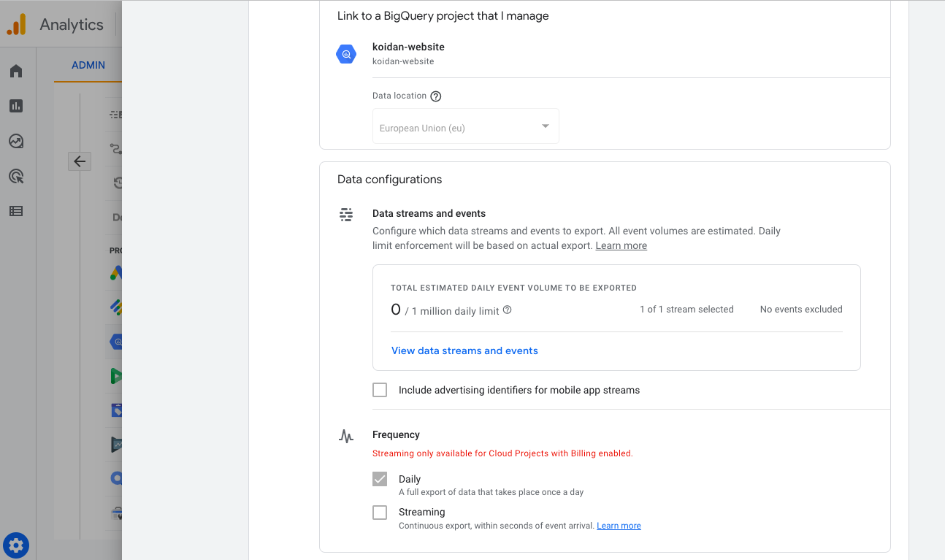Open the European Union (eu) location dropdown

(x=466, y=126)
